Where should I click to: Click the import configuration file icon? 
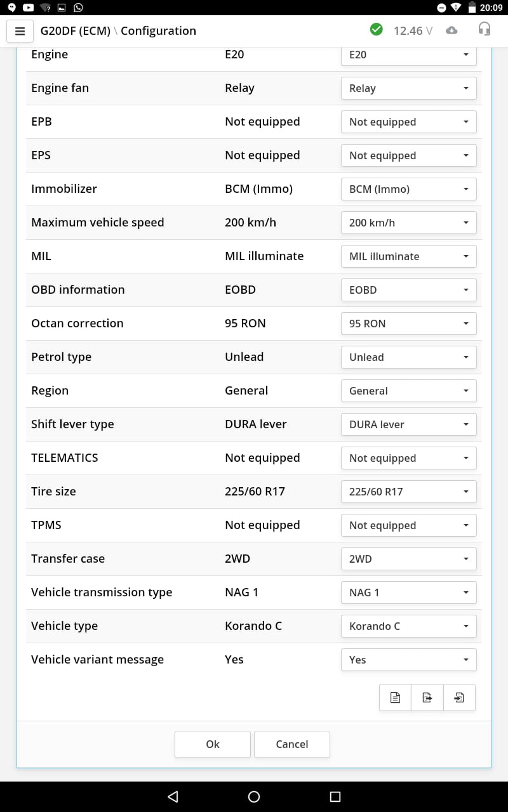coord(459,697)
